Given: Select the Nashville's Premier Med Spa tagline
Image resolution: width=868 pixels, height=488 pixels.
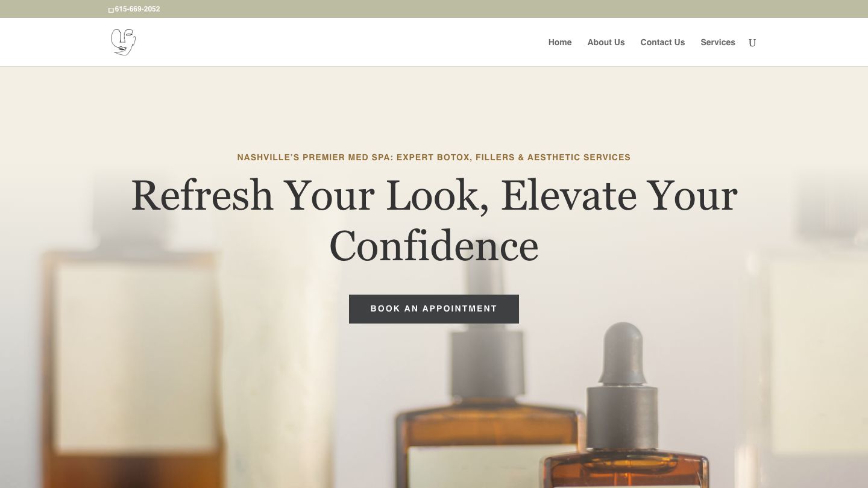Looking at the screenshot, I should click(x=434, y=157).
